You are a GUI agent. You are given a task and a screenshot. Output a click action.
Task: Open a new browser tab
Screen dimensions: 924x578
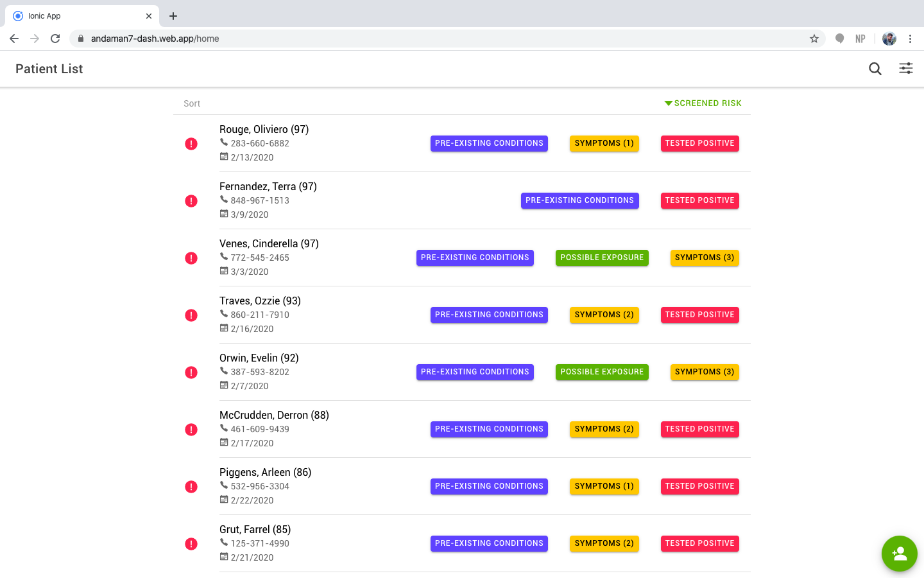point(173,16)
